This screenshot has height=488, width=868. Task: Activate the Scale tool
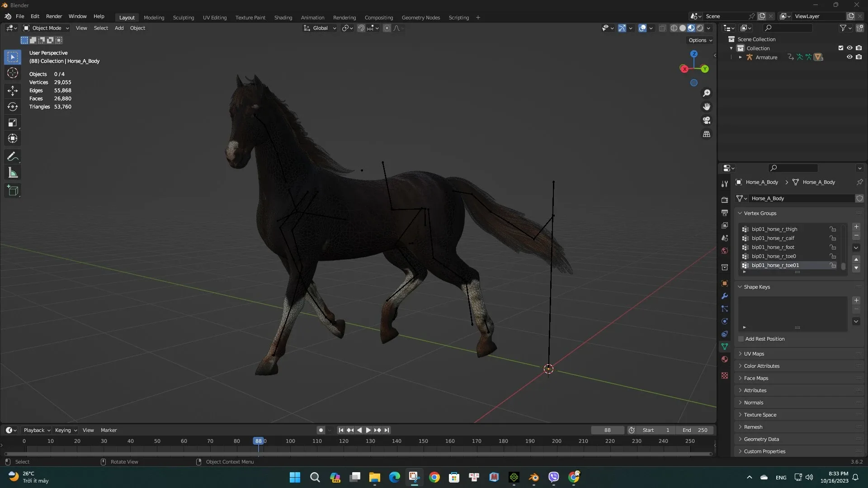click(x=13, y=122)
